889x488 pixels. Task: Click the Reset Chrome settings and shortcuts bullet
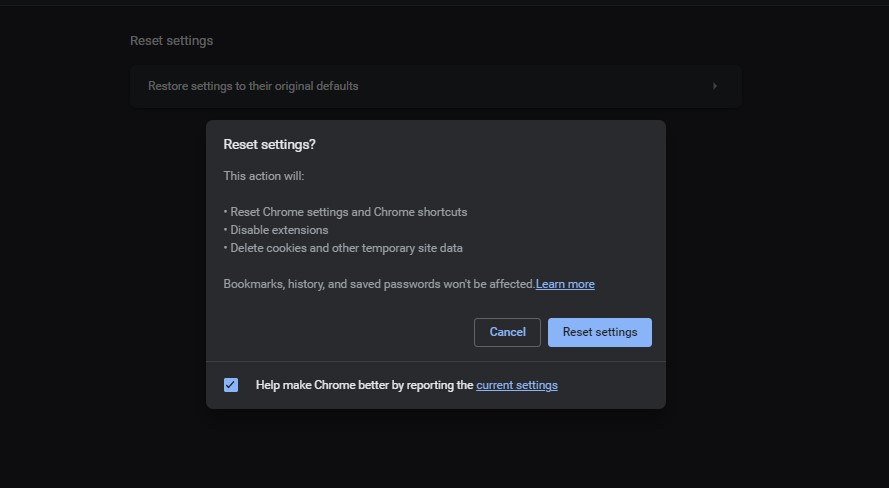(x=348, y=212)
